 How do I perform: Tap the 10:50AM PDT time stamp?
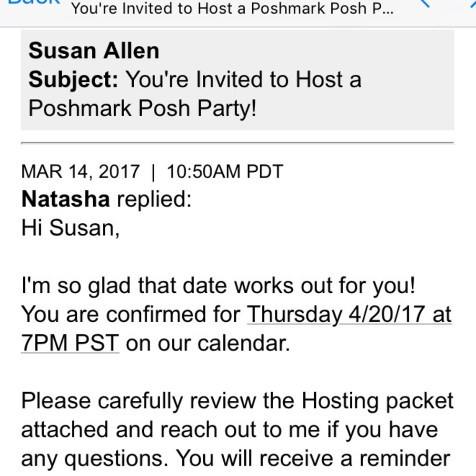225,171
